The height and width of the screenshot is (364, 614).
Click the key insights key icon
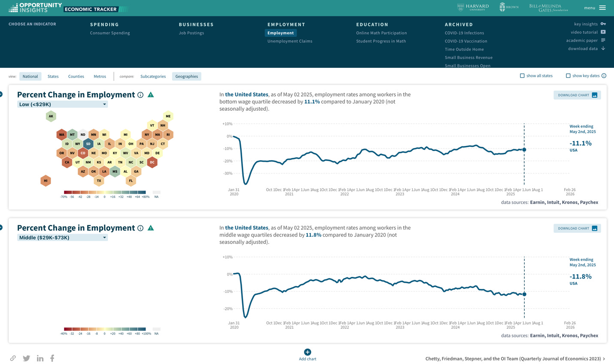click(x=603, y=24)
